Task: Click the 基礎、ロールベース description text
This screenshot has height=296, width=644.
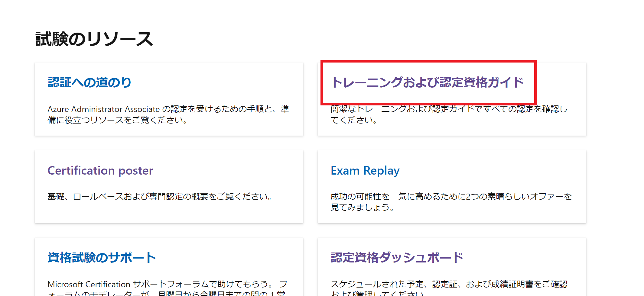Action: coord(160,197)
